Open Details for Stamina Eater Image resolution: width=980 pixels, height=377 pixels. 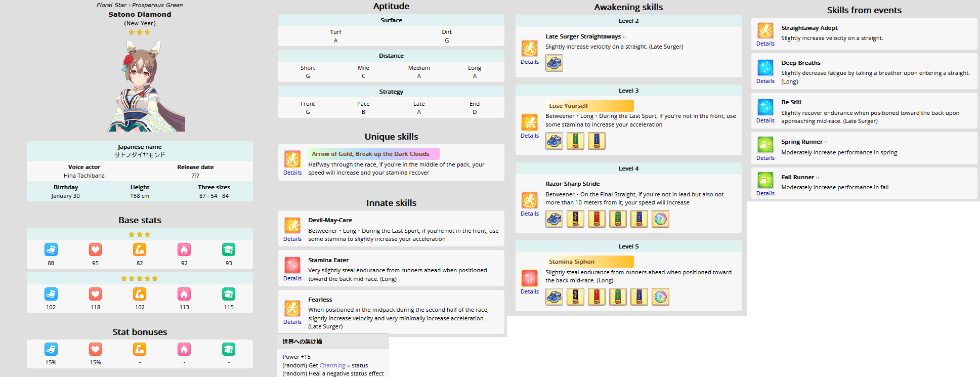(x=292, y=279)
